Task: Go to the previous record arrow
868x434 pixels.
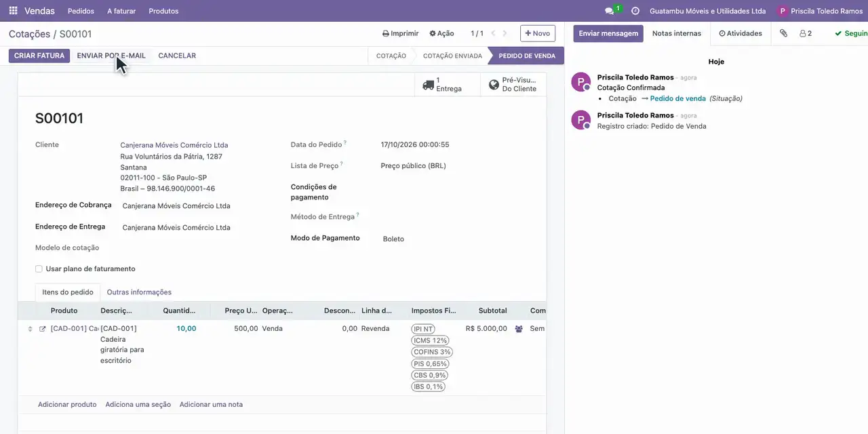Action: click(494, 33)
